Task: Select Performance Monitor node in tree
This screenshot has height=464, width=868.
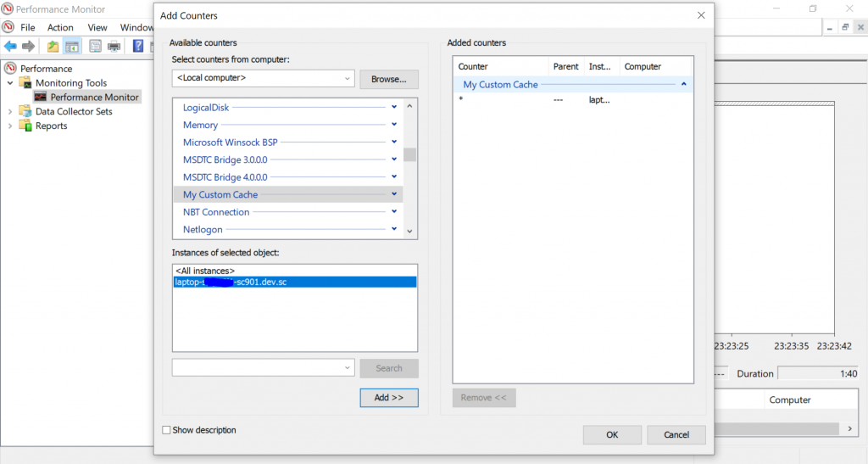Action: (x=93, y=98)
